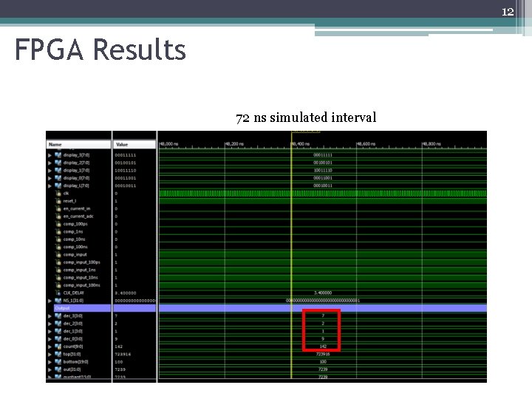Click the signal icon beside comp_100ns
This screenshot has height=399, width=532.
point(58,247)
